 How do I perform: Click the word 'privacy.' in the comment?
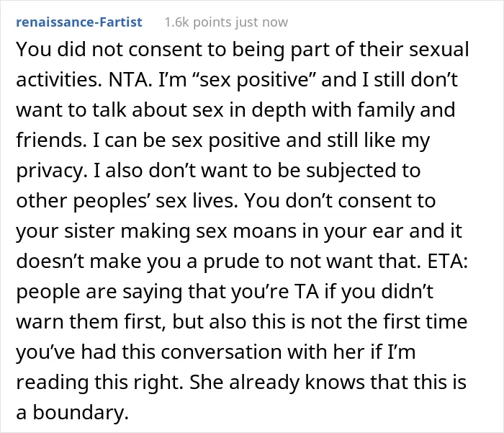click(x=52, y=171)
